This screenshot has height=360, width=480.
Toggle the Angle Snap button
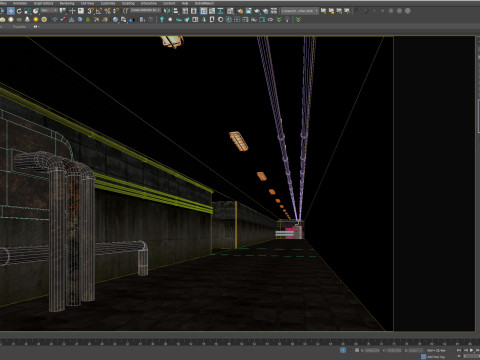[99, 11]
